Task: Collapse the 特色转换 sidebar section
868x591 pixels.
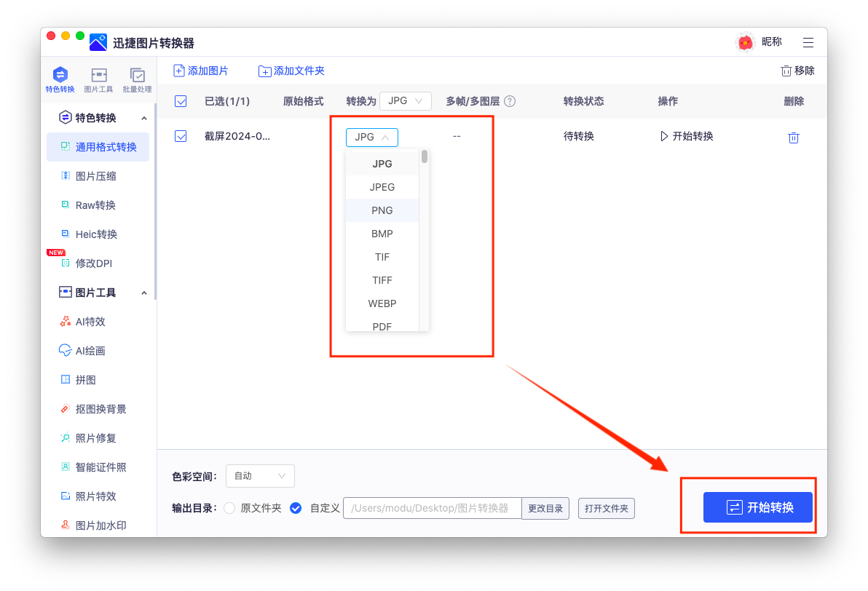Action: tap(143, 117)
